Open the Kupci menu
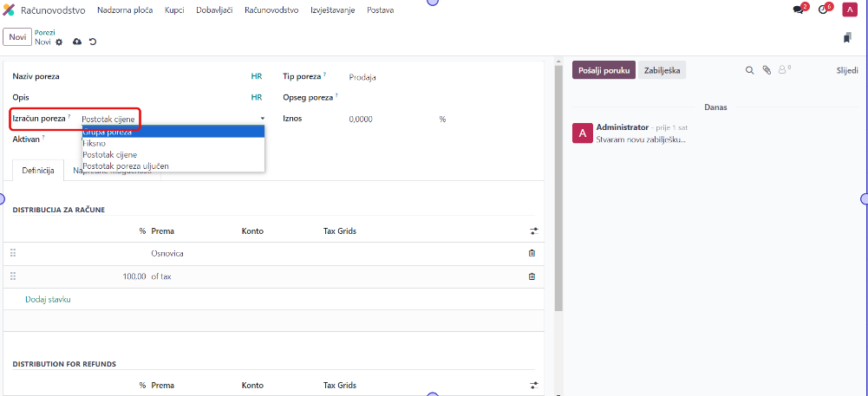The height and width of the screenshot is (396, 868). tap(176, 10)
